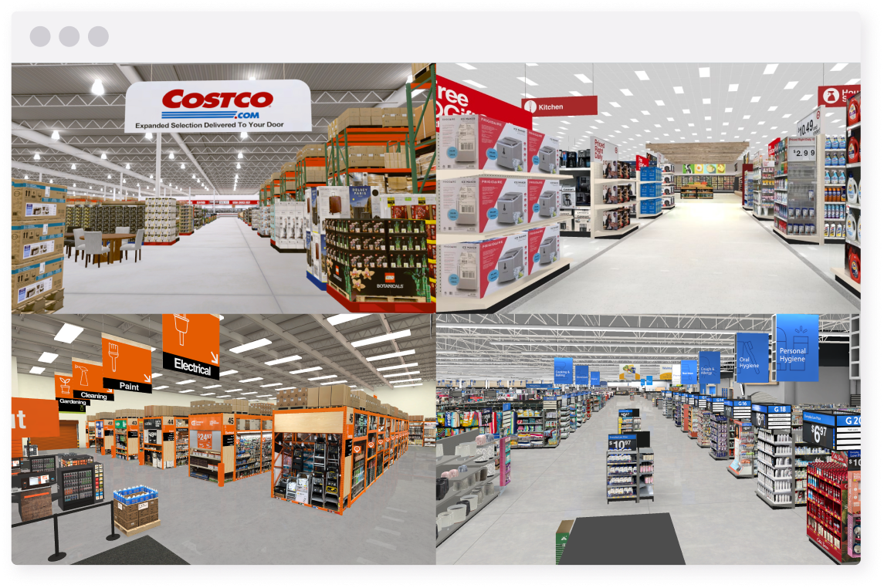Click the plug icon above Electrical
884x588 pixels.
[x=181, y=330]
